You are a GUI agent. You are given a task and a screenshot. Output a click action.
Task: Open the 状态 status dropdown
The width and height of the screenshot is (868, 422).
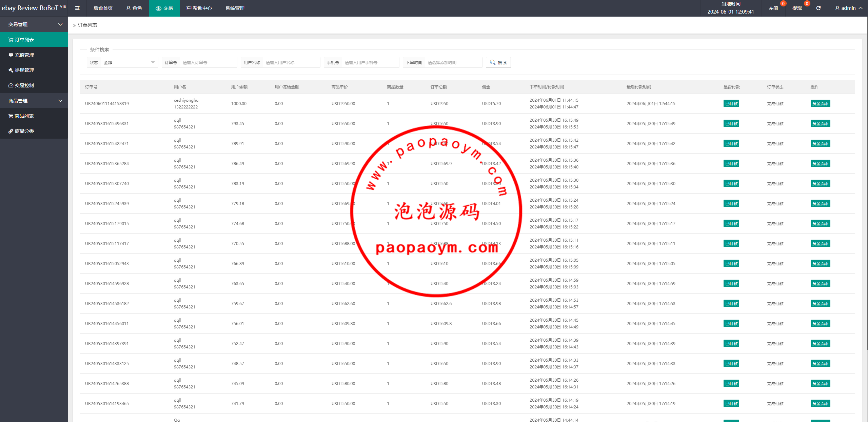point(129,62)
